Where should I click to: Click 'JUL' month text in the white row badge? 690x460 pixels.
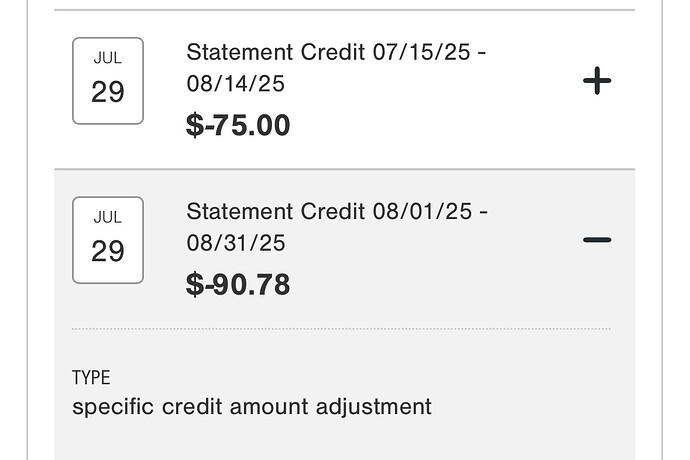click(x=108, y=58)
